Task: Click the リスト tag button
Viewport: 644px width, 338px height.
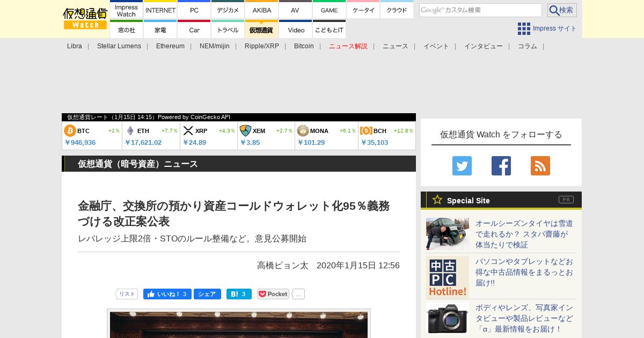Action: click(127, 294)
